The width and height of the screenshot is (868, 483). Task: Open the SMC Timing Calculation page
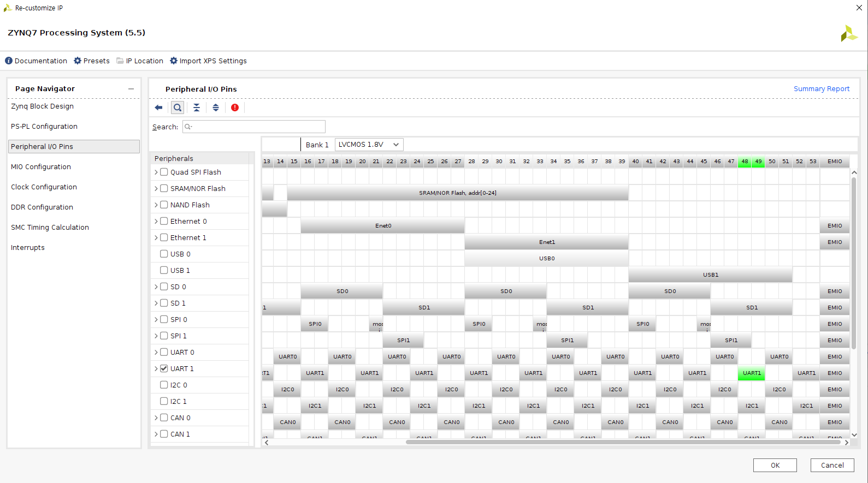point(50,228)
